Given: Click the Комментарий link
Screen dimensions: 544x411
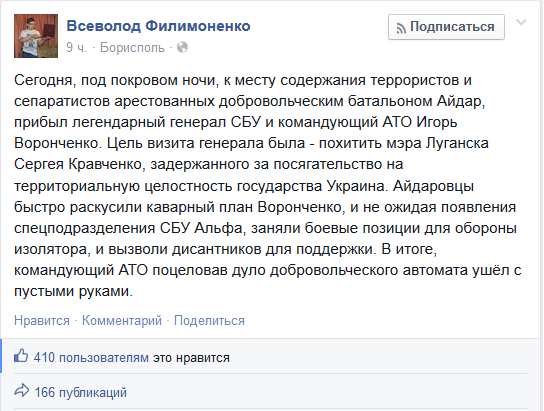Looking at the screenshot, I should coord(122,320).
